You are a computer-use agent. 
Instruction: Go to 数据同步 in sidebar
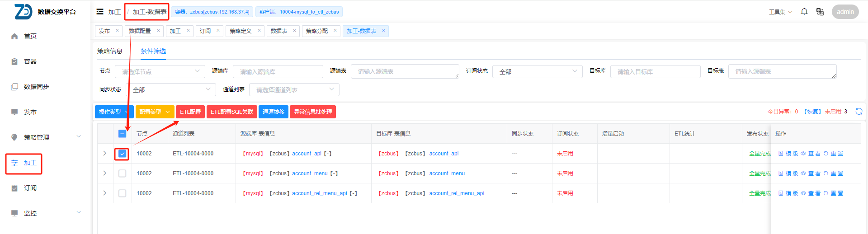coord(36,87)
